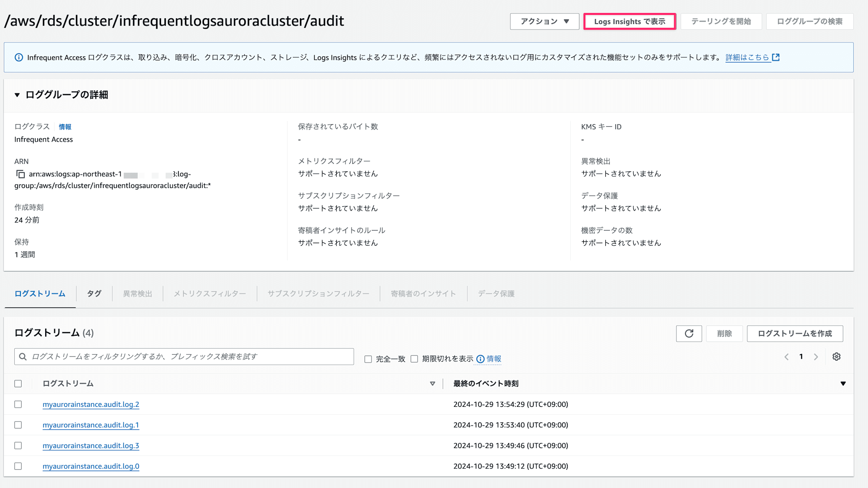Click the テーリングを開始 button
Image resolution: width=868 pixels, height=488 pixels.
[721, 21]
